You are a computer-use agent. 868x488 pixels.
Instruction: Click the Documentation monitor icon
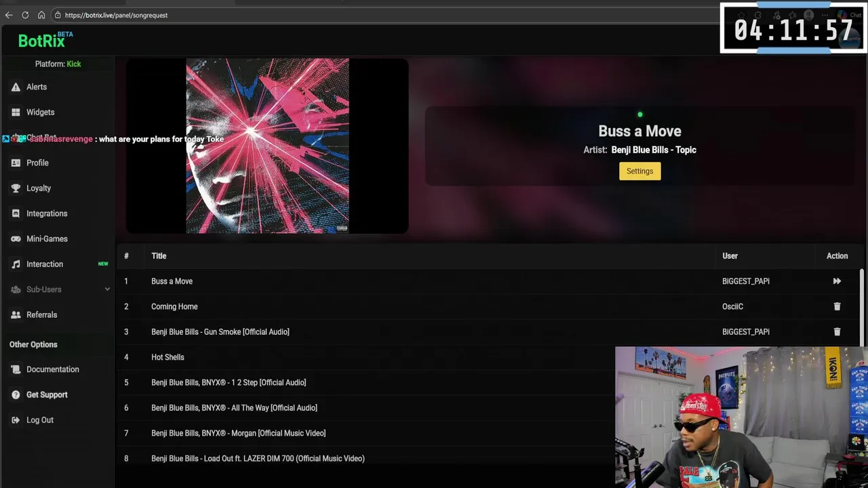16,369
